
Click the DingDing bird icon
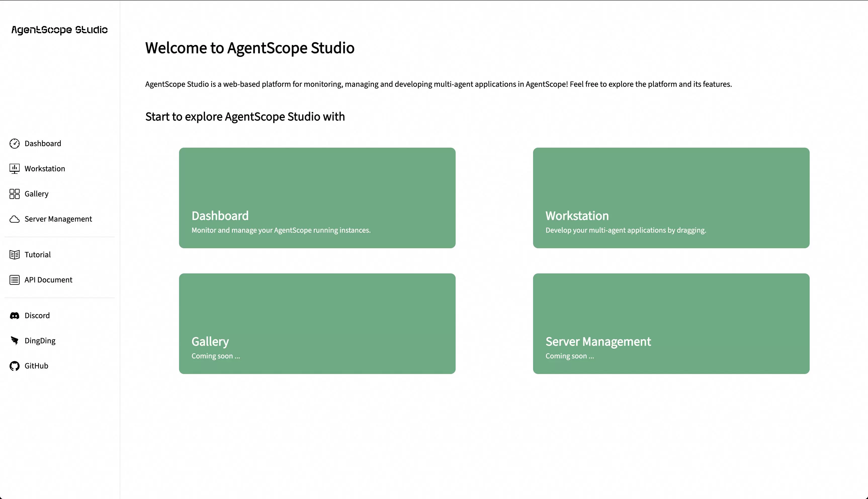[14, 341]
